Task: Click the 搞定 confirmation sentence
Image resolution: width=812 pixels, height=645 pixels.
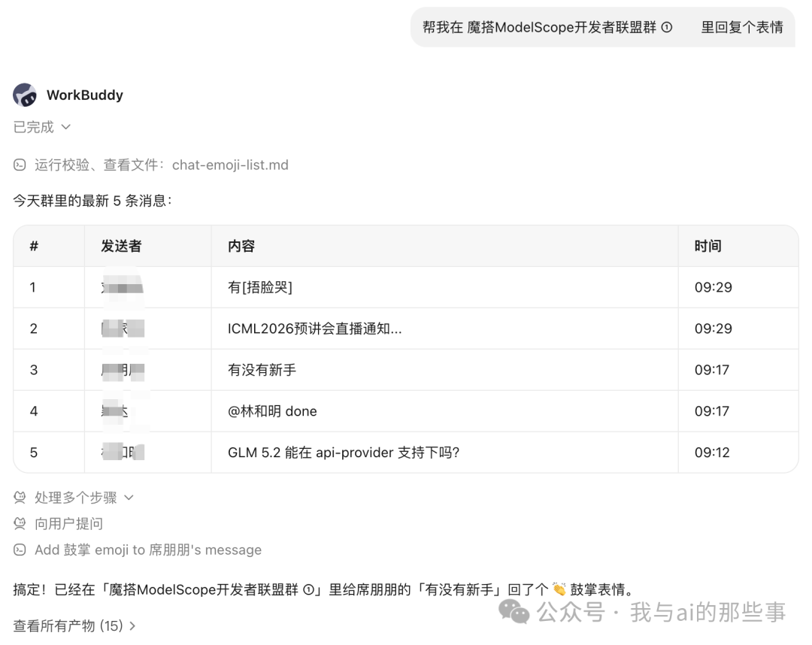Action: point(323,589)
